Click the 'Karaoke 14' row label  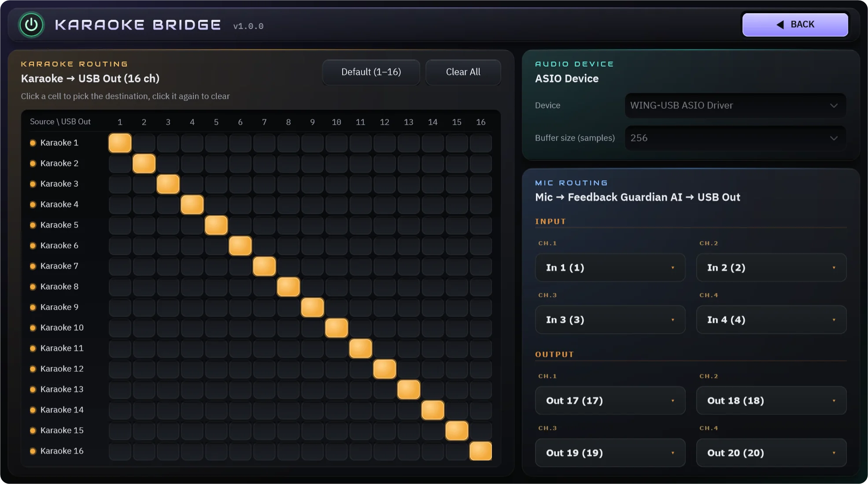[x=62, y=410]
